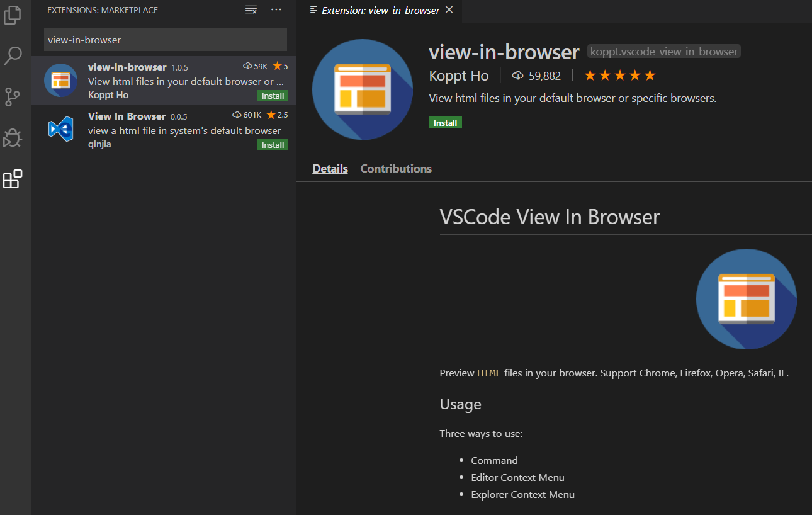The image size is (812, 515).
Task: Close the Extension: view-in-browser tab
Action: click(449, 10)
